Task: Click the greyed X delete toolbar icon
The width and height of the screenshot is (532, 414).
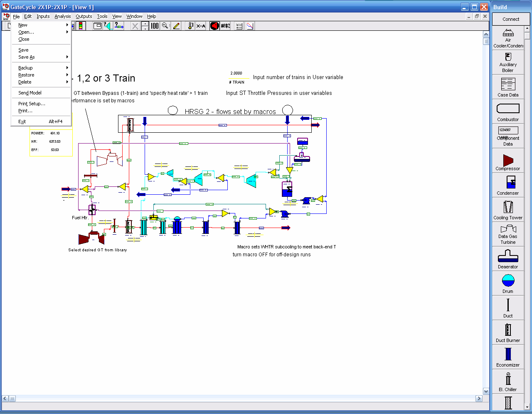Action: [135, 26]
